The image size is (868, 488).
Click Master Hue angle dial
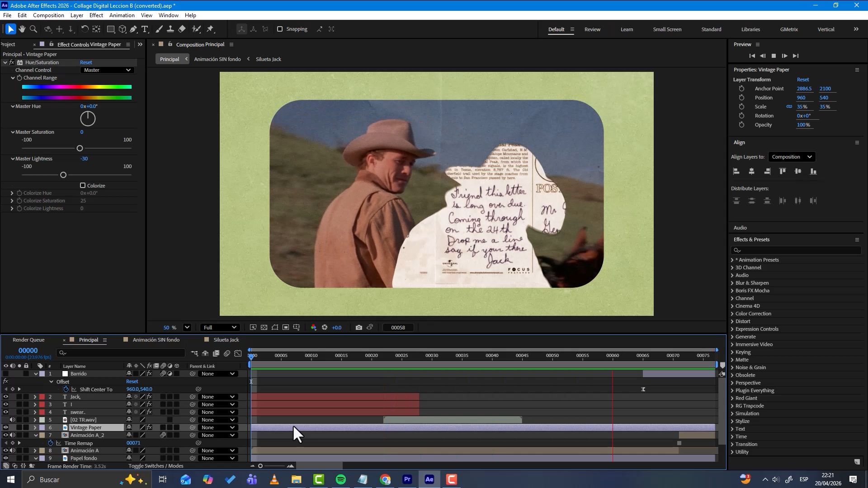[88, 119]
